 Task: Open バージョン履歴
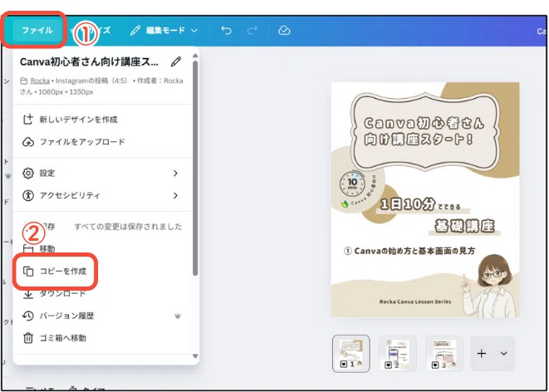tap(101, 316)
